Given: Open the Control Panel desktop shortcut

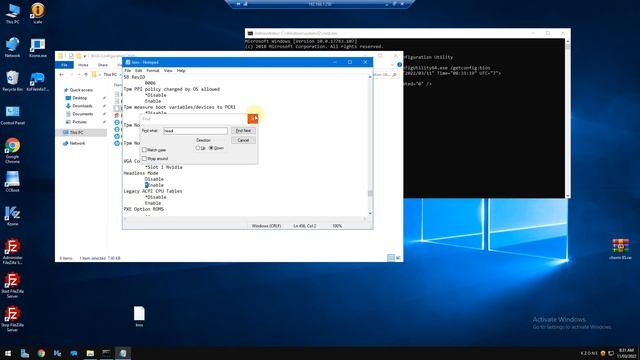Looking at the screenshot, I should coord(12,114).
